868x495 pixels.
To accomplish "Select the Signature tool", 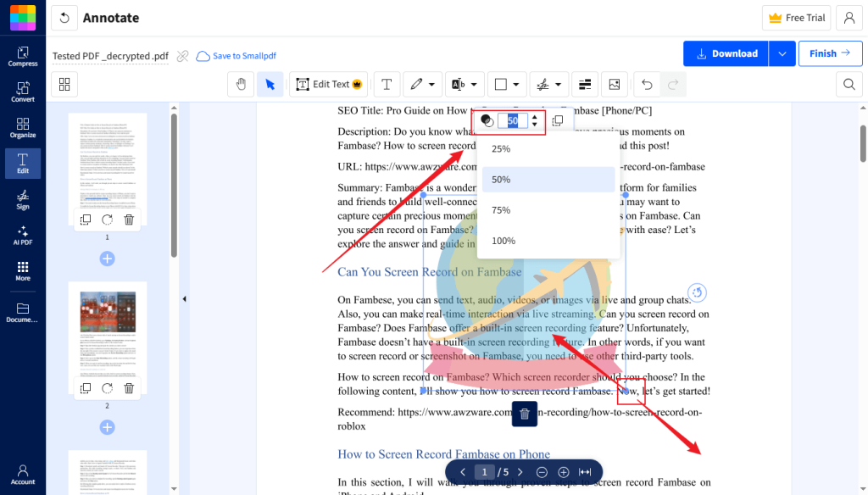I will click(543, 84).
